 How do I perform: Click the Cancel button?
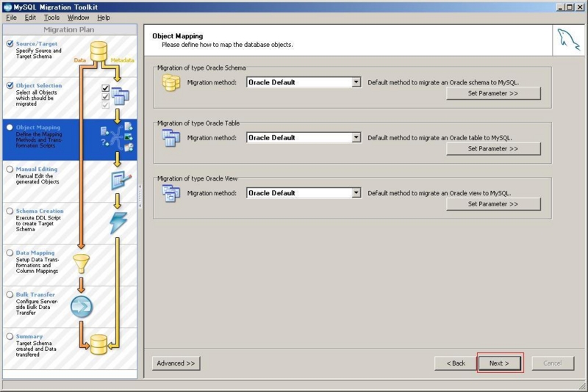pyautogui.click(x=553, y=363)
